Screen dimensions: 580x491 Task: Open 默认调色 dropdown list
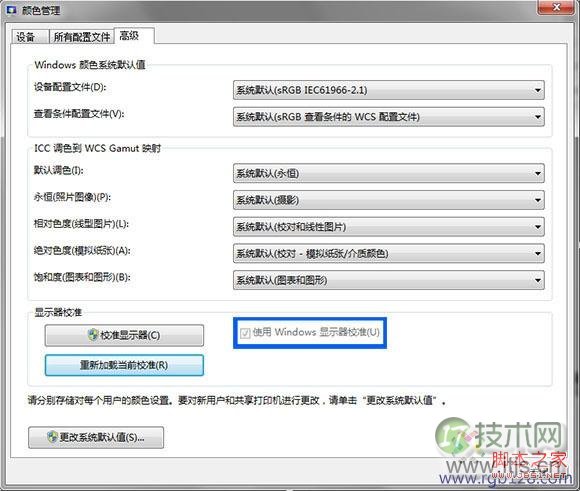tap(388, 173)
